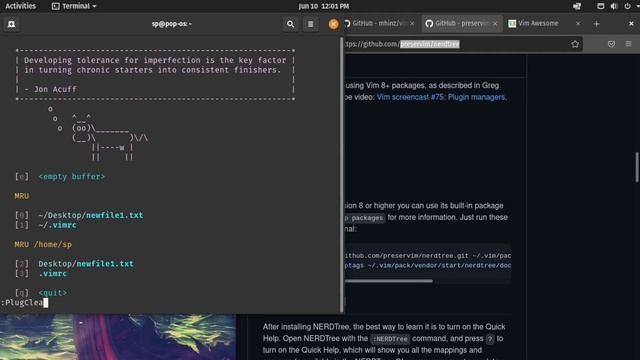Click the :PlugClea command line
The width and height of the screenshot is (640, 360).
[24, 302]
